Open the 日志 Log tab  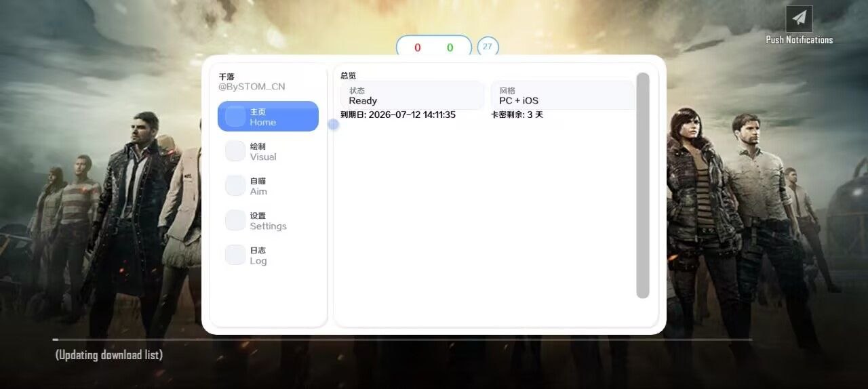click(x=268, y=255)
